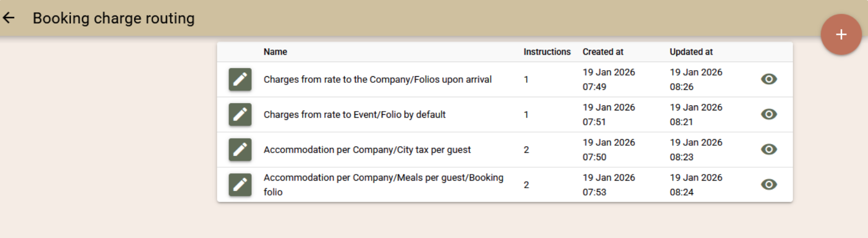Add a new booking charge routing

click(841, 35)
